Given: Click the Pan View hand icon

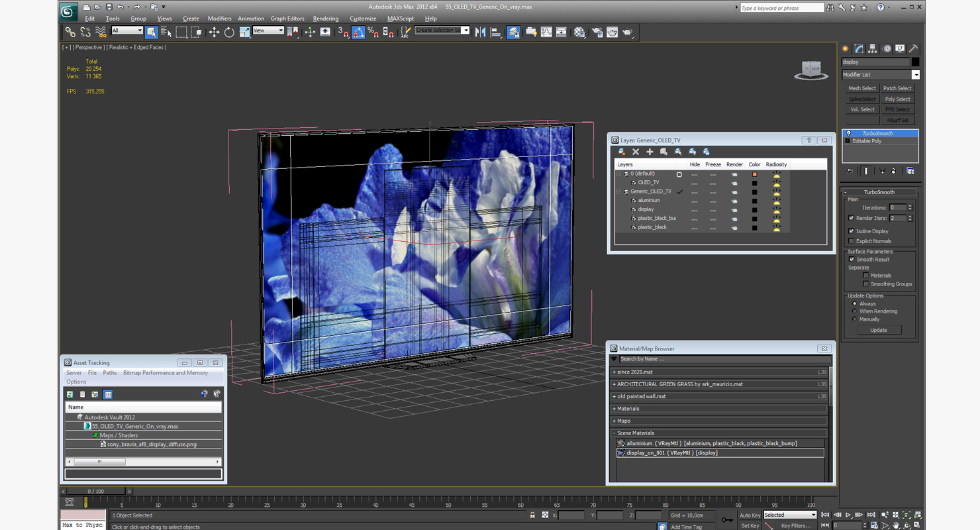Looking at the screenshot, I should point(896,525).
